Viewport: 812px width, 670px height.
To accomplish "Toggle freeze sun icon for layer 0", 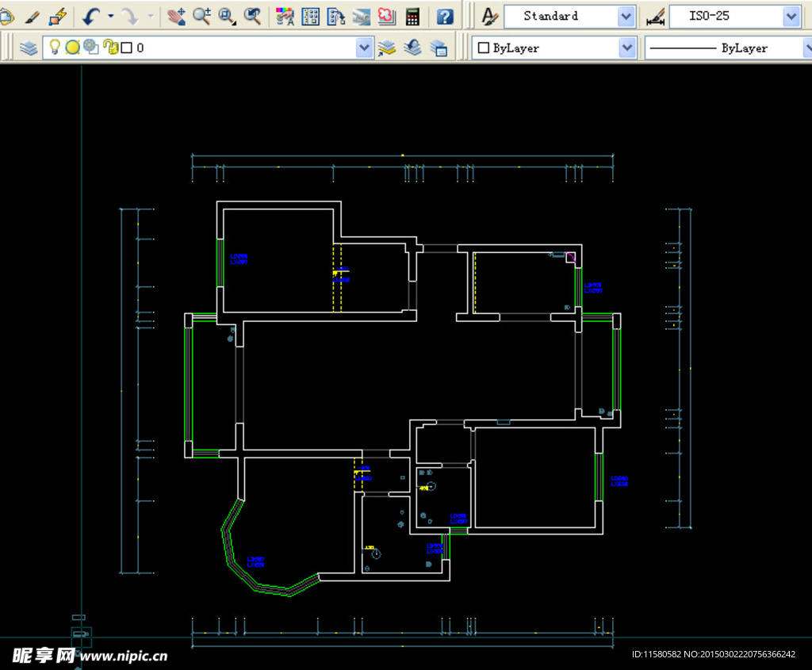I will (x=72, y=48).
